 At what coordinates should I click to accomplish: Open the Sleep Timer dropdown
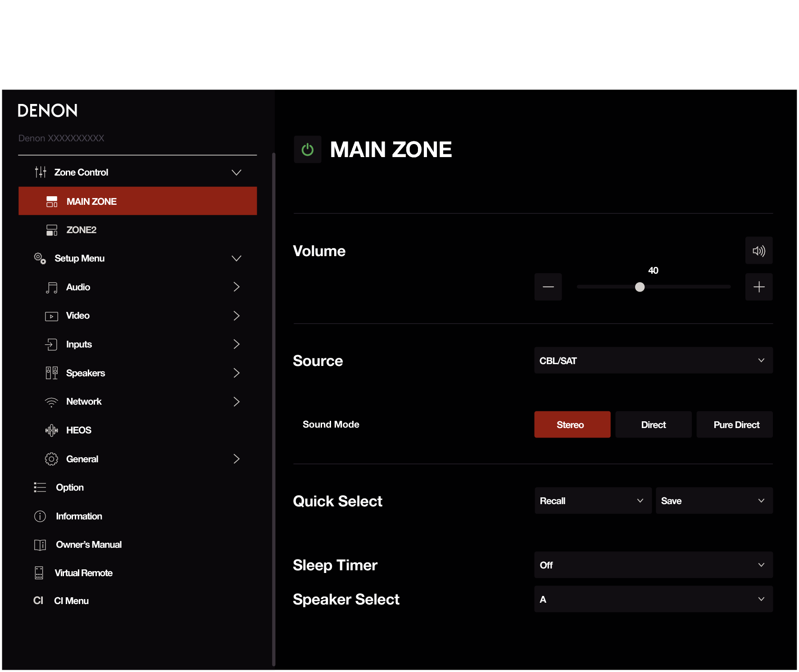654,565
